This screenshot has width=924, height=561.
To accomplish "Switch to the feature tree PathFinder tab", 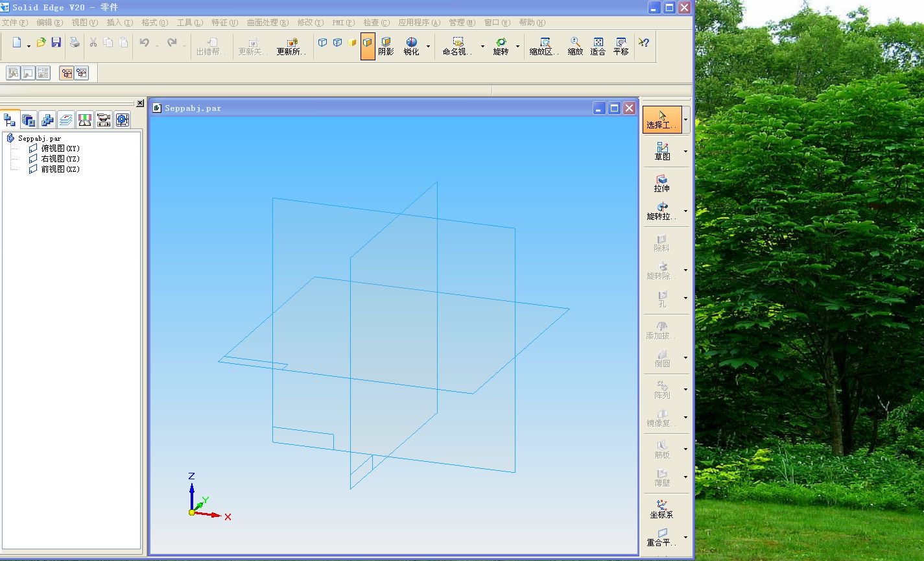I will (10, 119).
